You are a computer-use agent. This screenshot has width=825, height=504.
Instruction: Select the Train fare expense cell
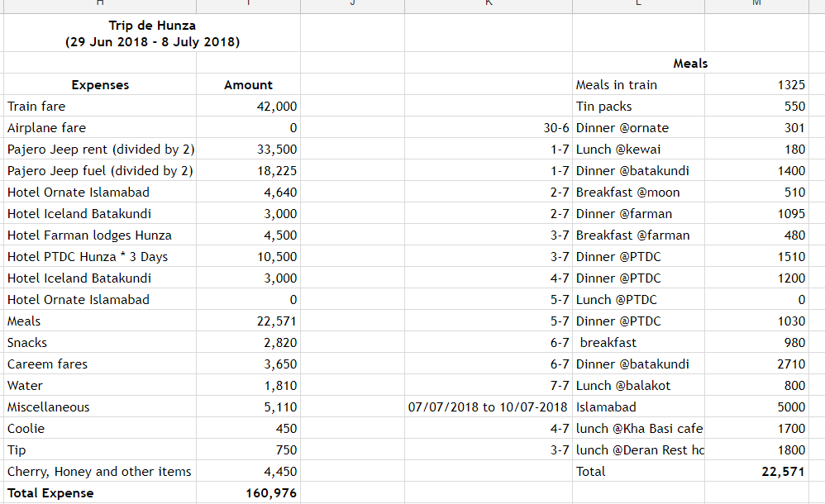click(x=100, y=107)
